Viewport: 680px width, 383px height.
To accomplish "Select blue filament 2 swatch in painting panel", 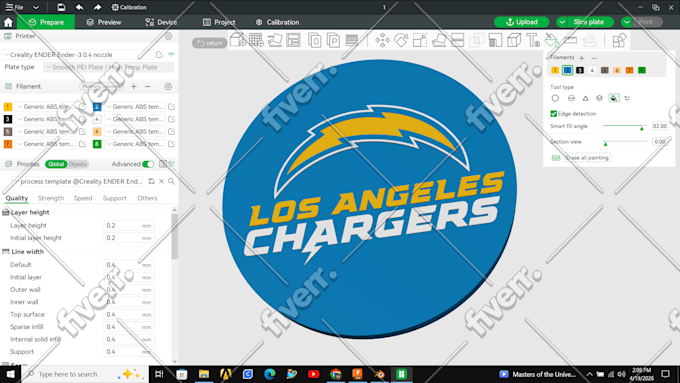I will click(567, 70).
